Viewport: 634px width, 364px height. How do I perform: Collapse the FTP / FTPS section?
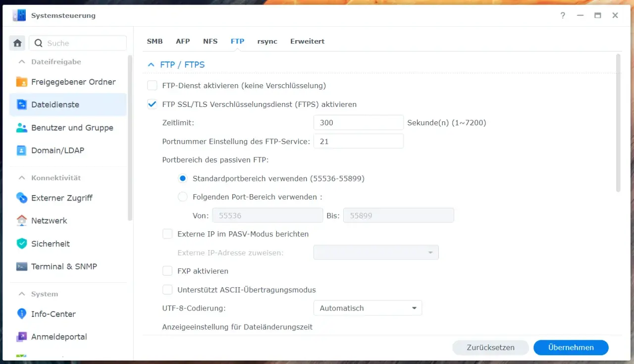pyautogui.click(x=152, y=65)
